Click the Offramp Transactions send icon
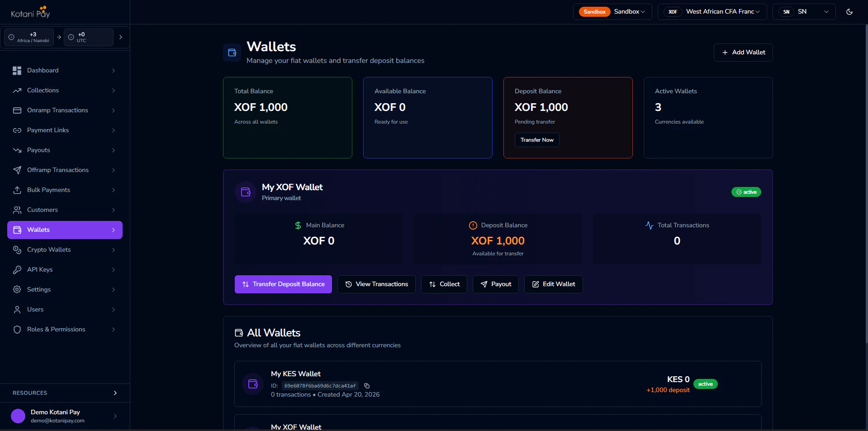868x431 pixels. click(x=17, y=170)
